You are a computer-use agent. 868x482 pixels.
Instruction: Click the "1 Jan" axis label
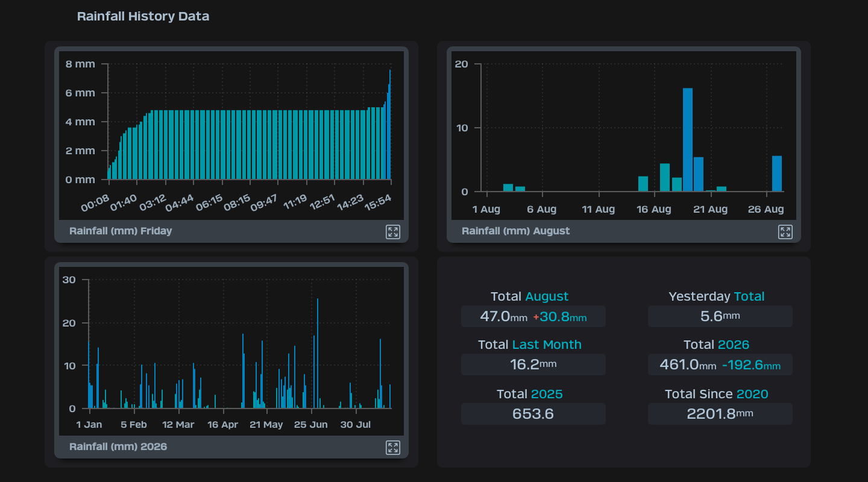[x=89, y=425]
